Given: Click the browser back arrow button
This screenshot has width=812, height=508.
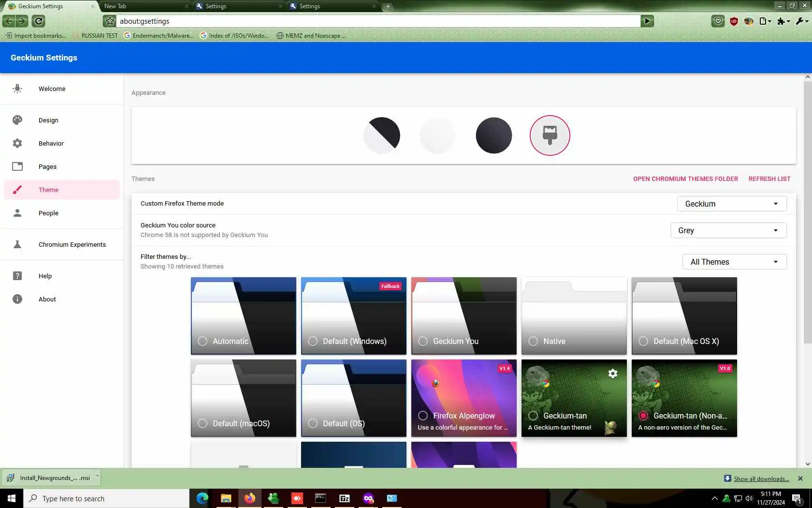Looking at the screenshot, I should coord(9,21).
